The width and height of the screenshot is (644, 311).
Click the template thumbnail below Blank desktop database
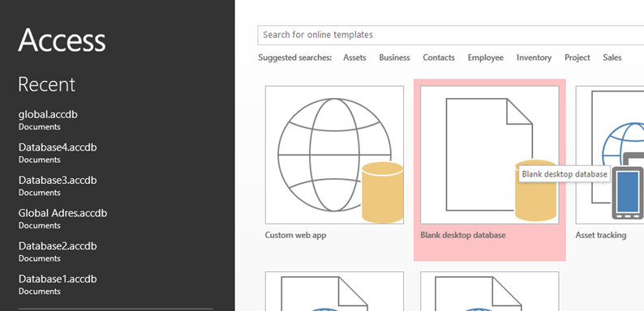[490, 292]
